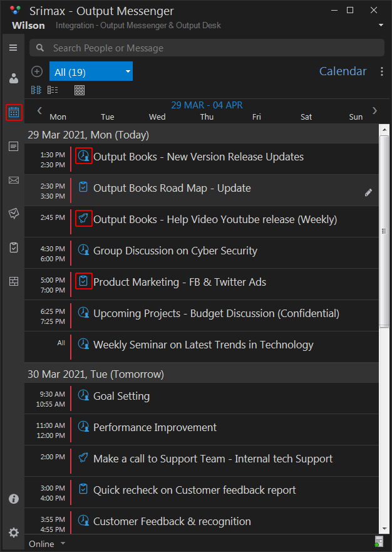Open the Mail envelope sidebar icon
Screen dimensions: 392x552
(13, 180)
